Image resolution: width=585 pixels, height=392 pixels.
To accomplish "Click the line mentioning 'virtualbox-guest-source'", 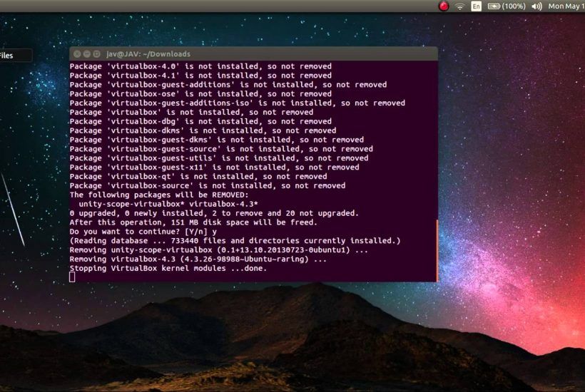I will tap(221, 149).
